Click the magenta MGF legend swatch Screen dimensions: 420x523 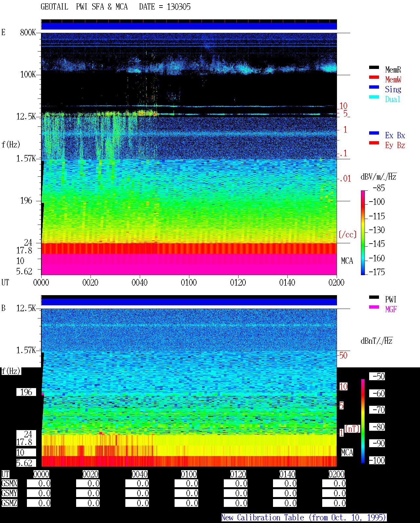point(374,307)
